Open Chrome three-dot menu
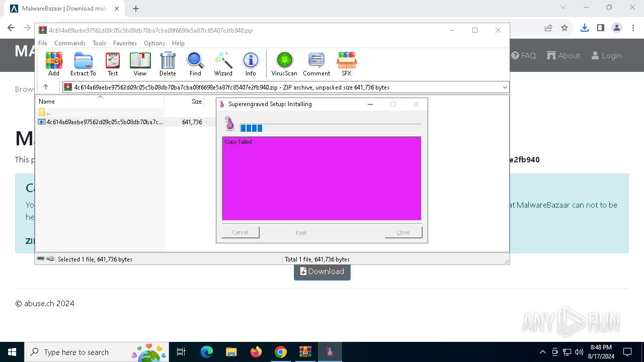The height and width of the screenshot is (362, 644). [x=633, y=28]
